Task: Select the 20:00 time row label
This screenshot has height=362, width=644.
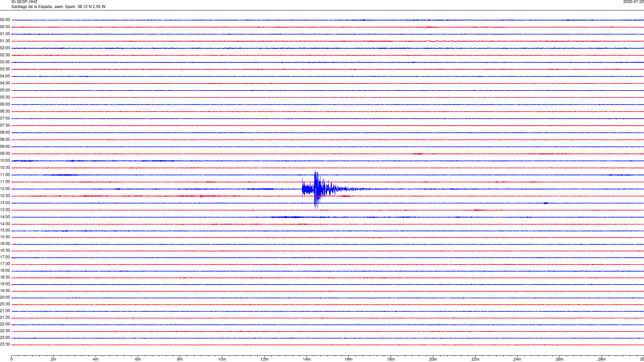Action: [5, 298]
